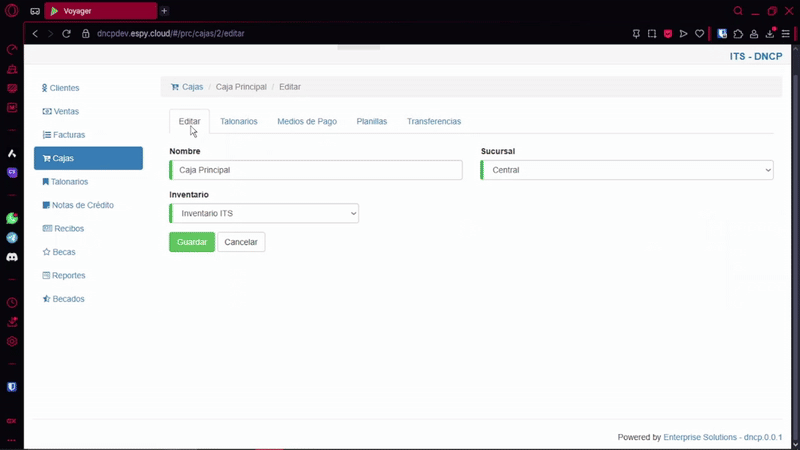Screen dimensions: 800x450
Task: Open Telegram from the browser sidebar
Action: 12,238
